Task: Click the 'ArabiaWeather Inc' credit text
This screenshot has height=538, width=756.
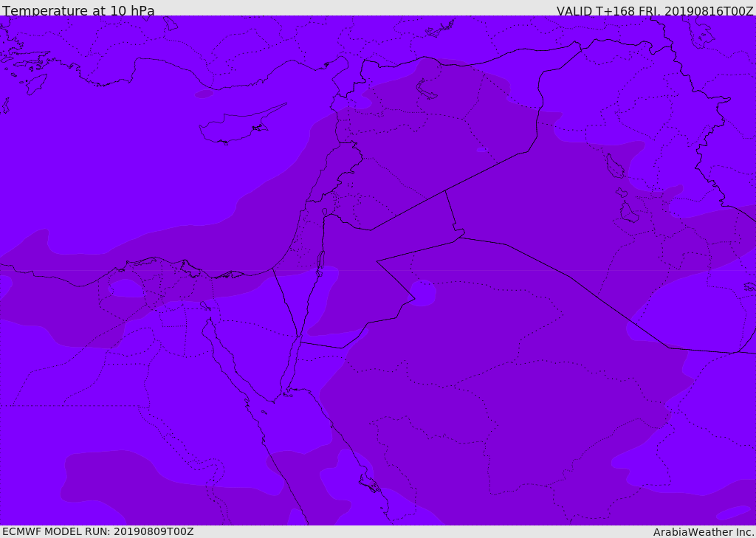Action: (x=704, y=532)
